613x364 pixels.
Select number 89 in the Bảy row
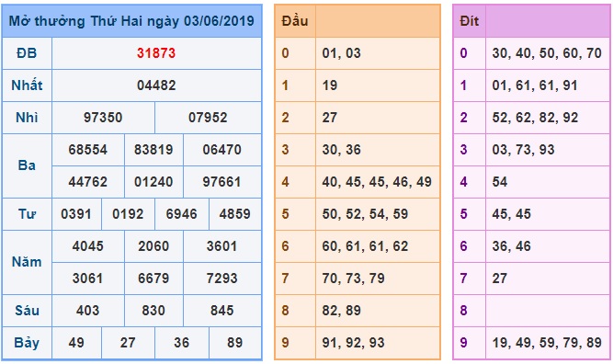click(x=235, y=343)
